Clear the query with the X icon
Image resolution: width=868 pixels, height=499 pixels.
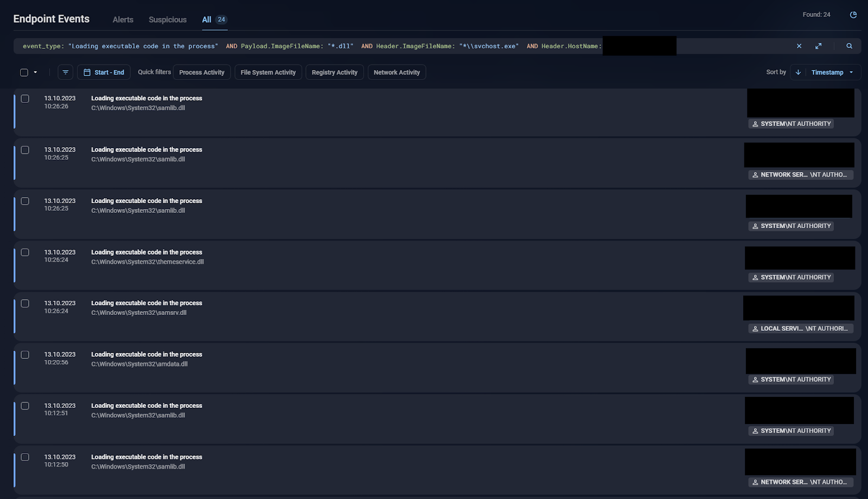click(799, 46)
